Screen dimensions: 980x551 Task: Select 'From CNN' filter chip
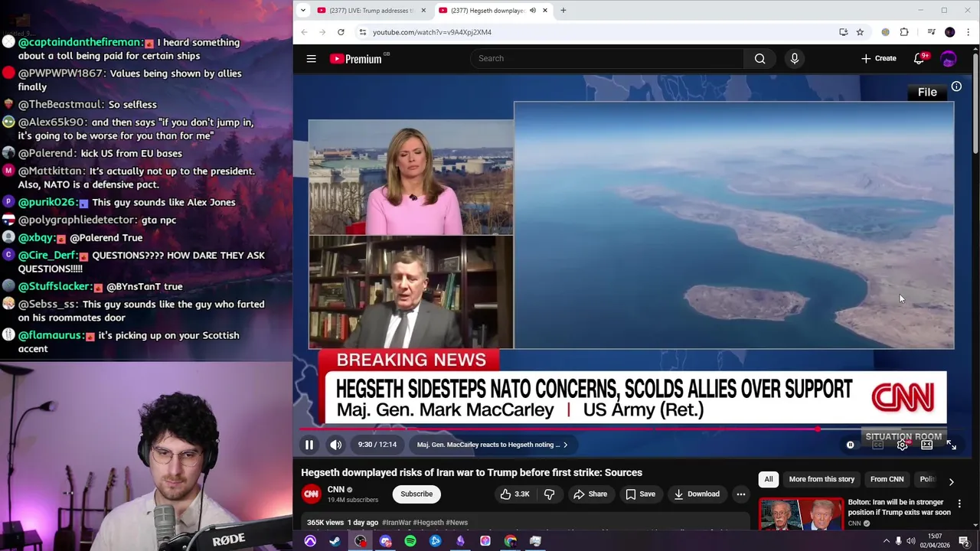tap(887, 479)
